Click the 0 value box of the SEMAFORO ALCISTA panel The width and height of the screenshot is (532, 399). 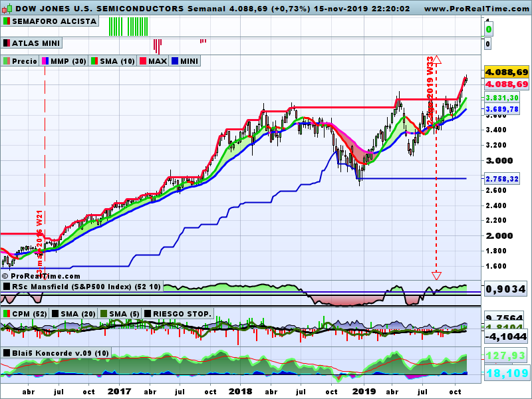tap(488, 29)
